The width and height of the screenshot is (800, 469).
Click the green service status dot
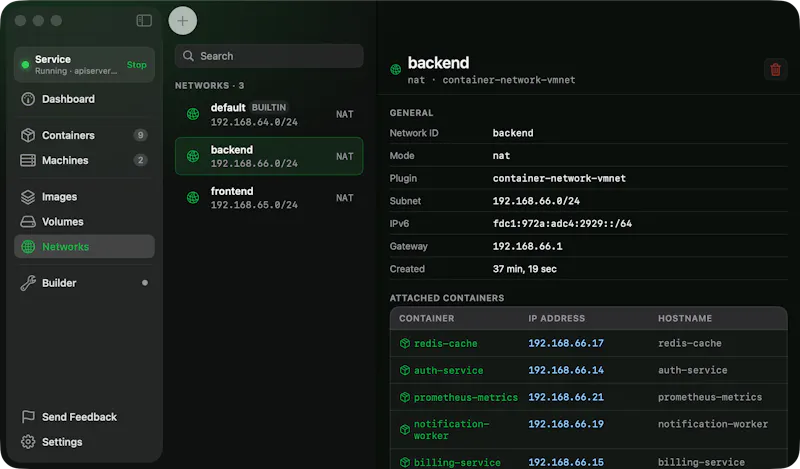tap(25, 65)
